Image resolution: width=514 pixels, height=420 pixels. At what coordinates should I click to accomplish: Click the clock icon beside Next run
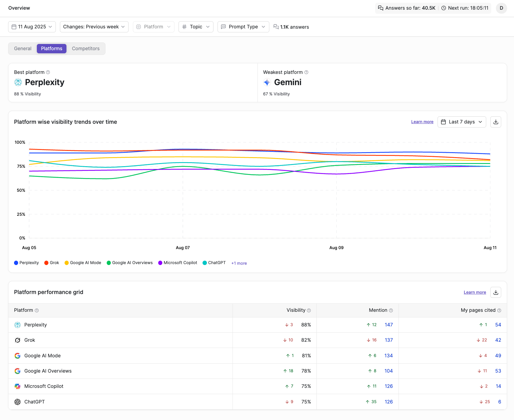click(x=443, y=8)
